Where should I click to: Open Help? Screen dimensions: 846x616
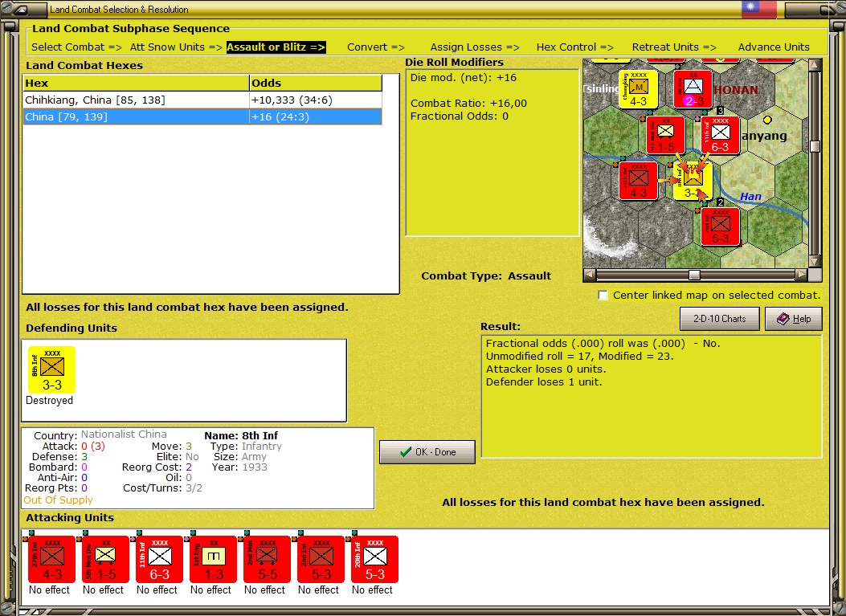(x=794, y=319)
